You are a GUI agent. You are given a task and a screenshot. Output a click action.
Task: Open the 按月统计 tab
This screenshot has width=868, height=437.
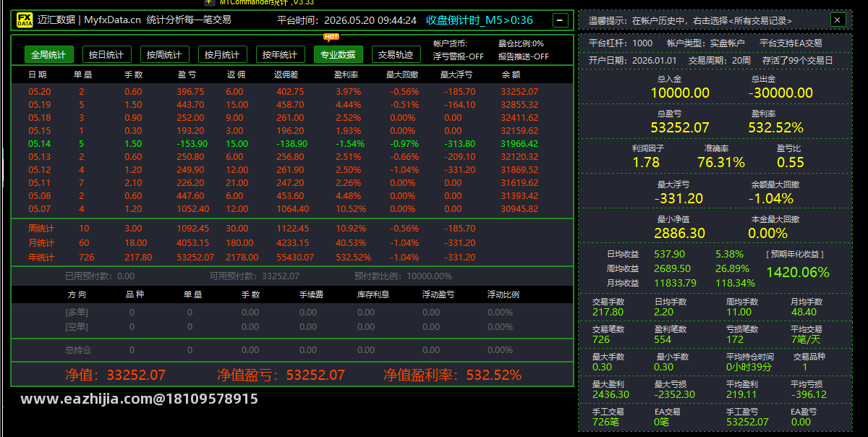click(x=222, y=54)
